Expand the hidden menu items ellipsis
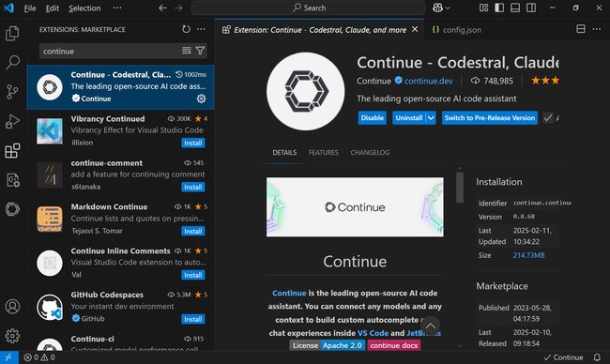This screenshot has height=364, width=610. (117, 8)
